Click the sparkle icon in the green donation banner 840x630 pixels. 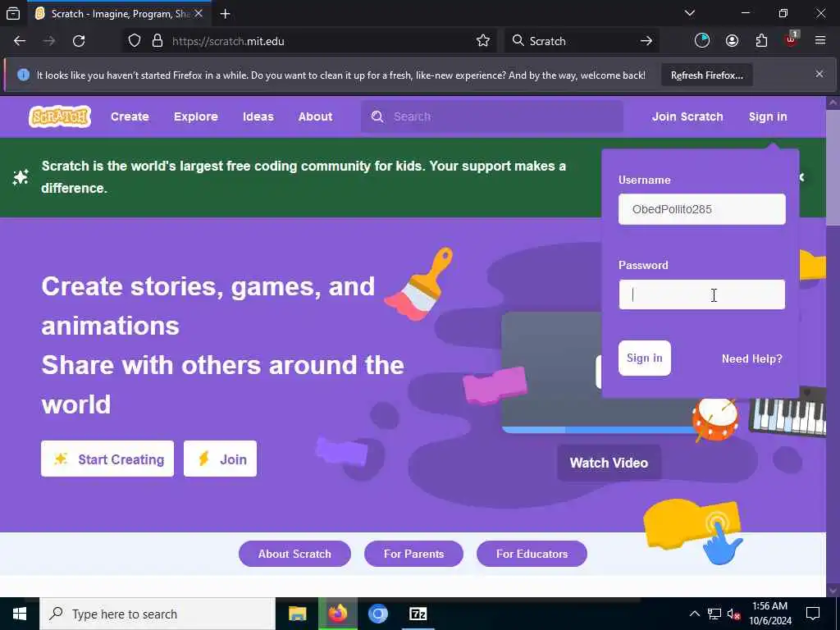(x=21, y=177)
